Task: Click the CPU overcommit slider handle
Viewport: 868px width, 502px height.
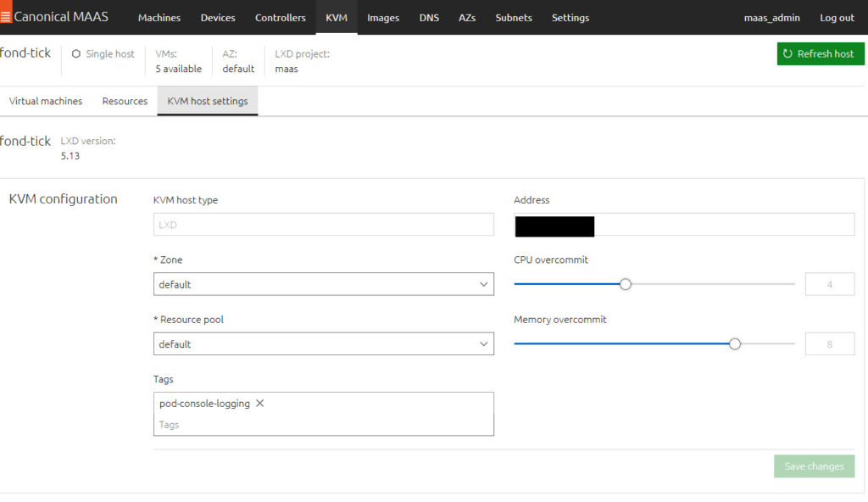Action: pyautogui.click(x=625, y=284)
